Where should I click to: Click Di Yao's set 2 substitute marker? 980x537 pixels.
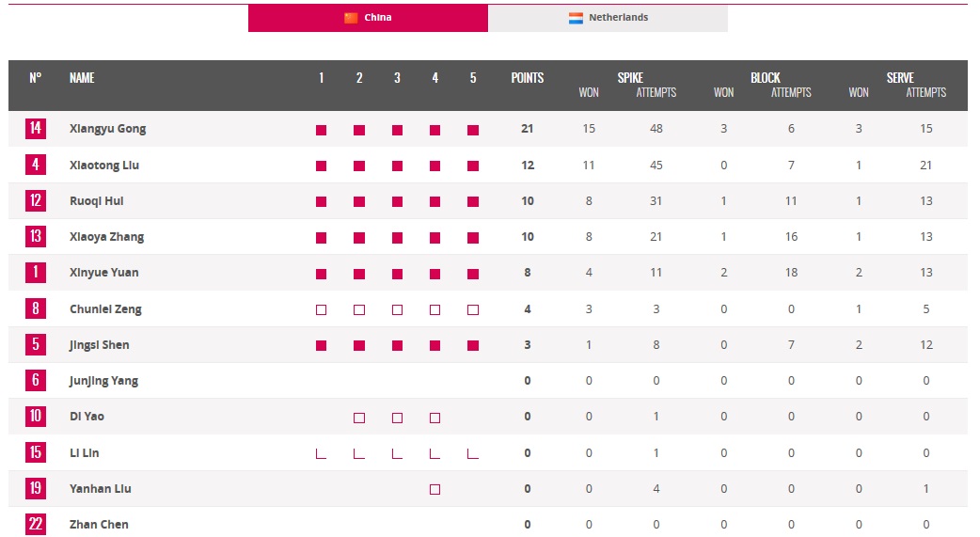tap(359, 418)
